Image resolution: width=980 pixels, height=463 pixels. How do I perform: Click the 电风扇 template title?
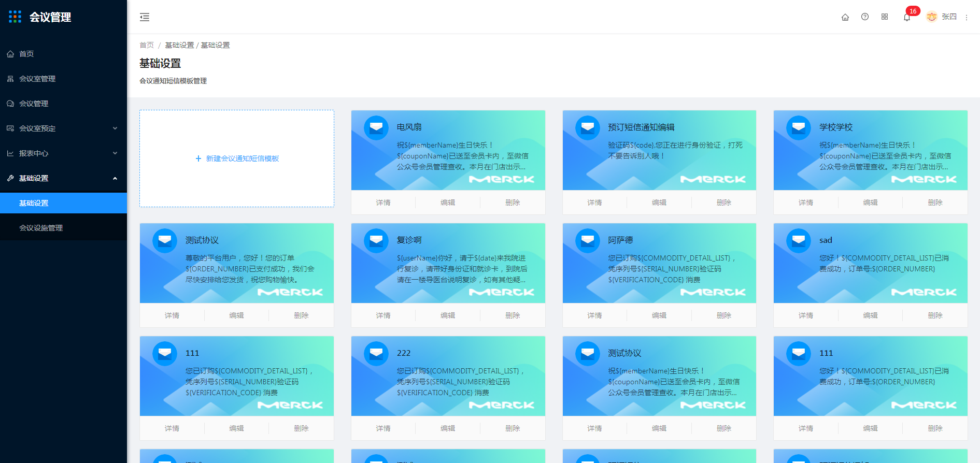pos(409,127)
